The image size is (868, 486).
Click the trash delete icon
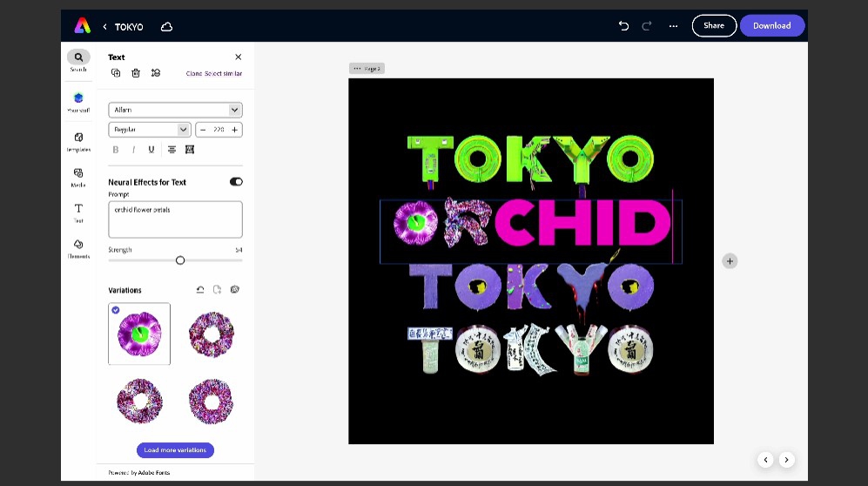(x=136, y=73)
